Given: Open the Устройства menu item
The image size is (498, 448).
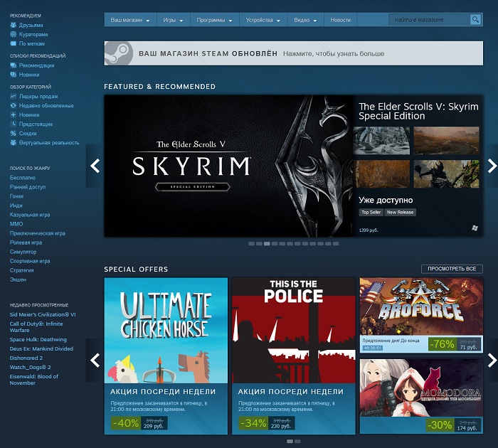Looking at the screenshot, I should (263, 20).
